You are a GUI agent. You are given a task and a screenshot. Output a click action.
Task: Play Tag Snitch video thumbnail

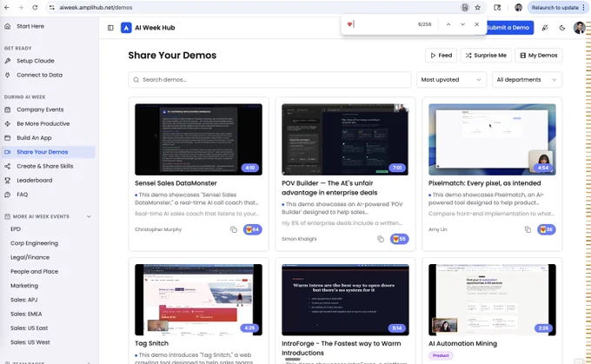click(199, 300)
